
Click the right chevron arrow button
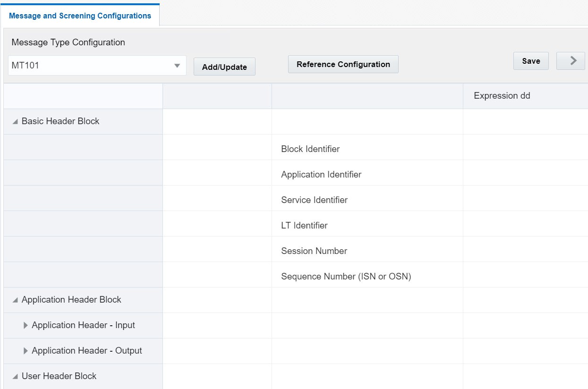(573, 61)
